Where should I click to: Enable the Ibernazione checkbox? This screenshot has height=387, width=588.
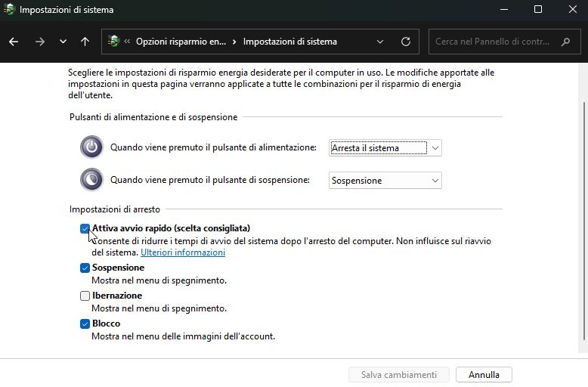pos(85,296)
